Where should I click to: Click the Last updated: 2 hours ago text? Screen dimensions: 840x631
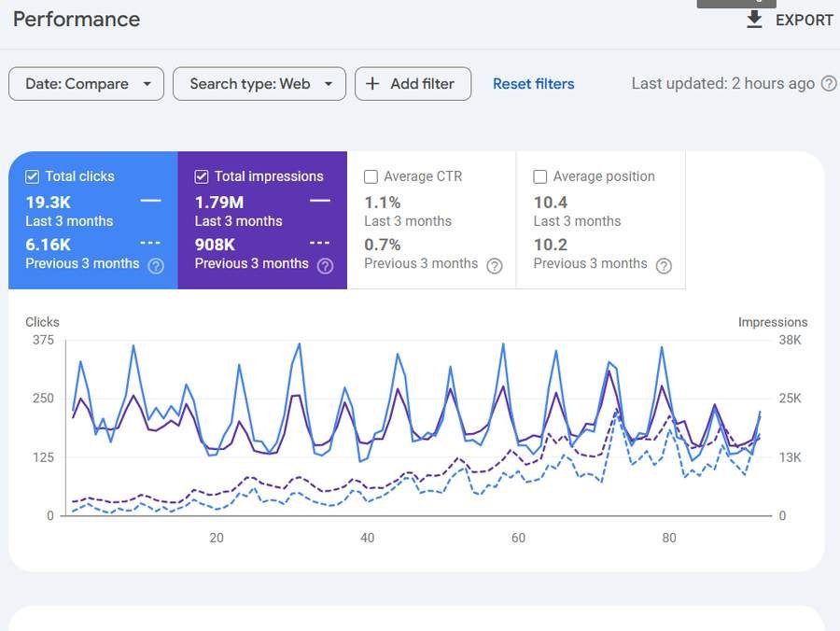pyautogui.click(x=723, y=84)
